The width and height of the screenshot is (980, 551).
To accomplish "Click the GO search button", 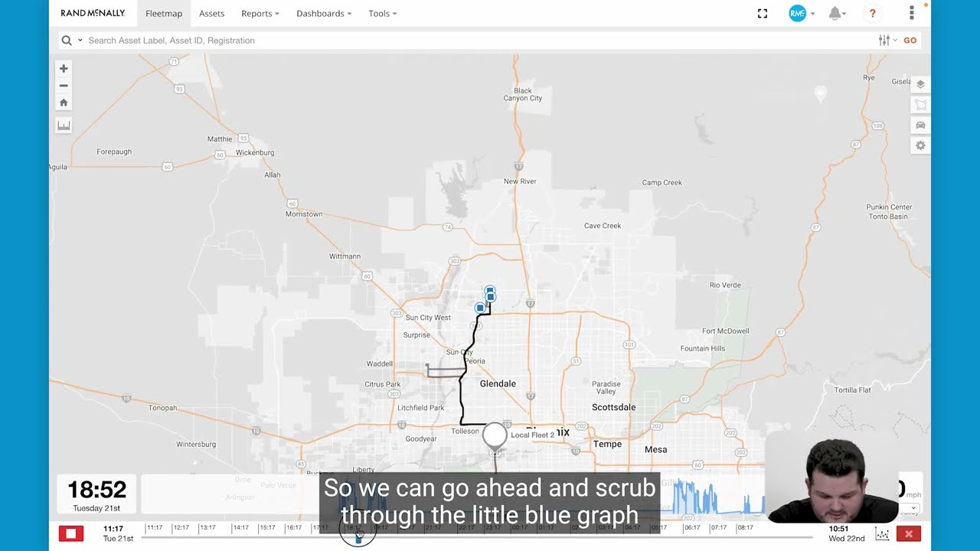I will pyautogui.click(x=910, y=41).
